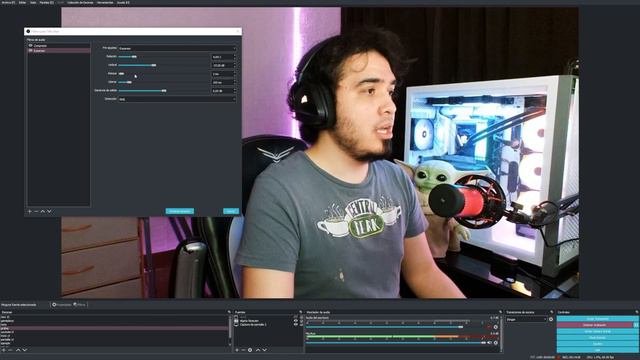Click the desktop audio volume slider

coord(396,327)
